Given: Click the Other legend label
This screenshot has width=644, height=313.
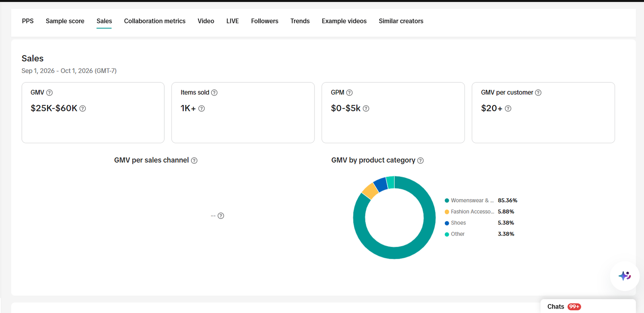Looking at the screenshot, I should 458,234.
